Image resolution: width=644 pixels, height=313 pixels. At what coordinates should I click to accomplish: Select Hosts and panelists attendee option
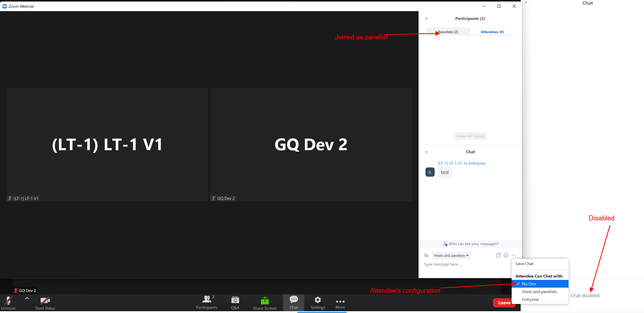[x=539, y=292]
